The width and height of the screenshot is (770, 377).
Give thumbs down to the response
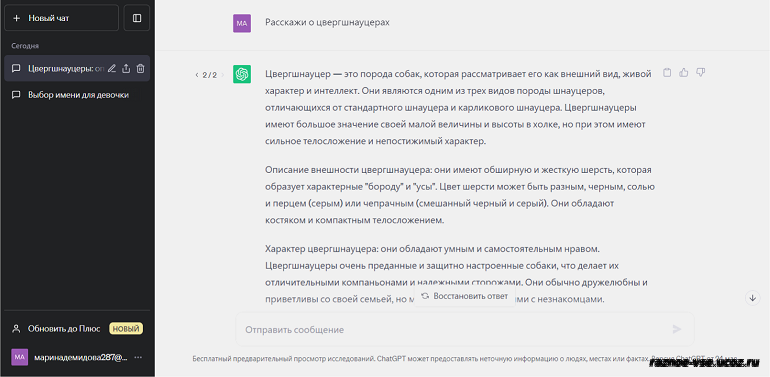click(701, 73)
